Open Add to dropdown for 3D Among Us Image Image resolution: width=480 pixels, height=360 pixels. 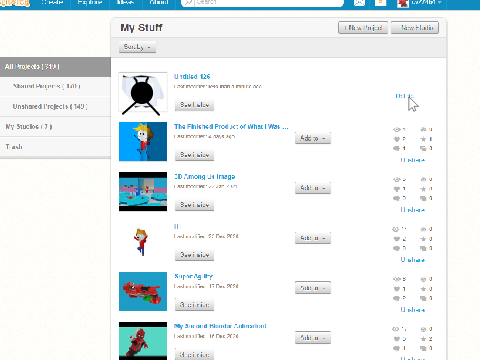[313, 188]
